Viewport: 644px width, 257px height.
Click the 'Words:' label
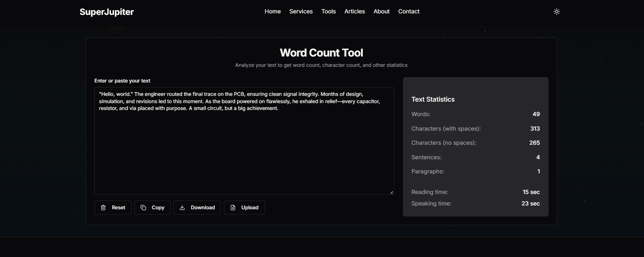point(421,114)
